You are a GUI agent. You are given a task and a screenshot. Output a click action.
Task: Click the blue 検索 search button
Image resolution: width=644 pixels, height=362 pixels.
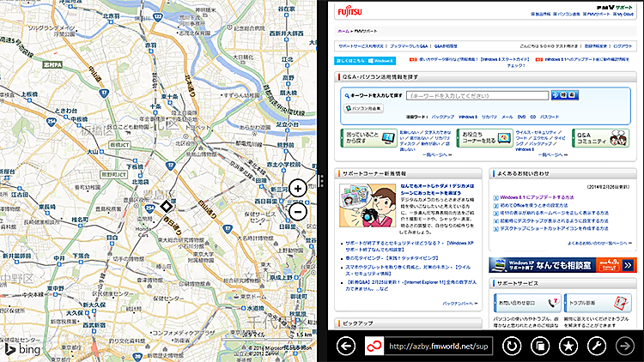click(x=565, y=95)
